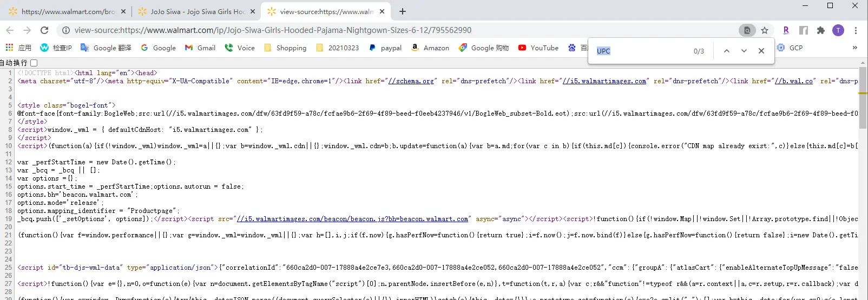Open the gray extension icon beside the Rakuten icon
This screenshot has width=868, height=300.
[804, 30]
